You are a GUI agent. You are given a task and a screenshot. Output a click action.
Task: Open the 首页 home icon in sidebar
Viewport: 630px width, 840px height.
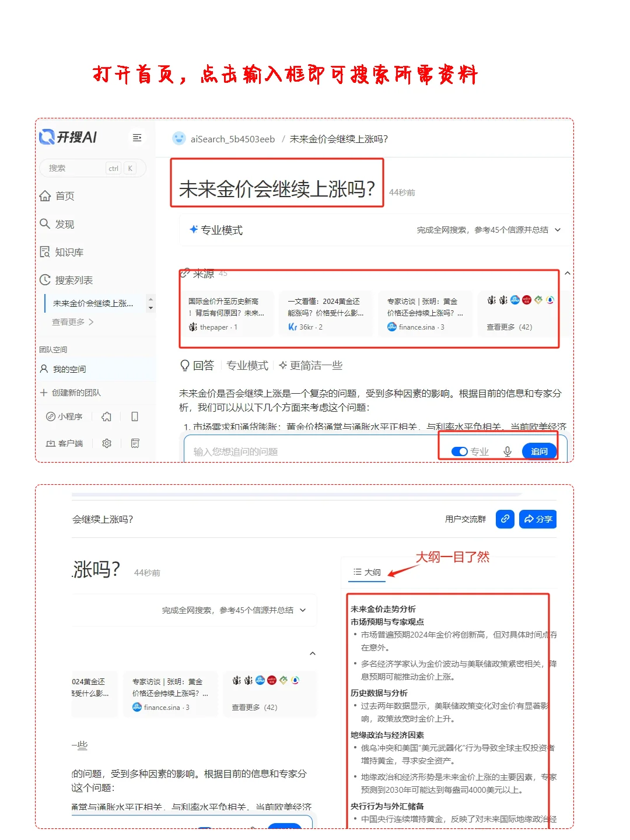[x=46, y=196]
